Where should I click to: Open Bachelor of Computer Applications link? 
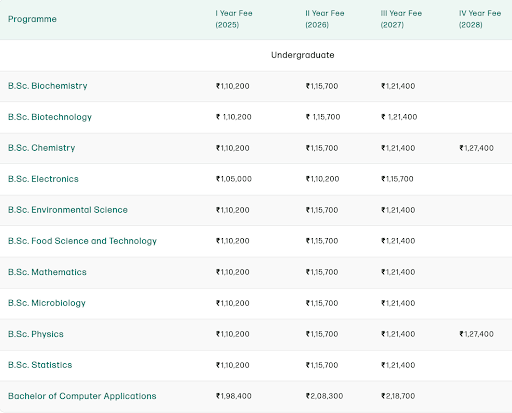[x=82, y=396]
